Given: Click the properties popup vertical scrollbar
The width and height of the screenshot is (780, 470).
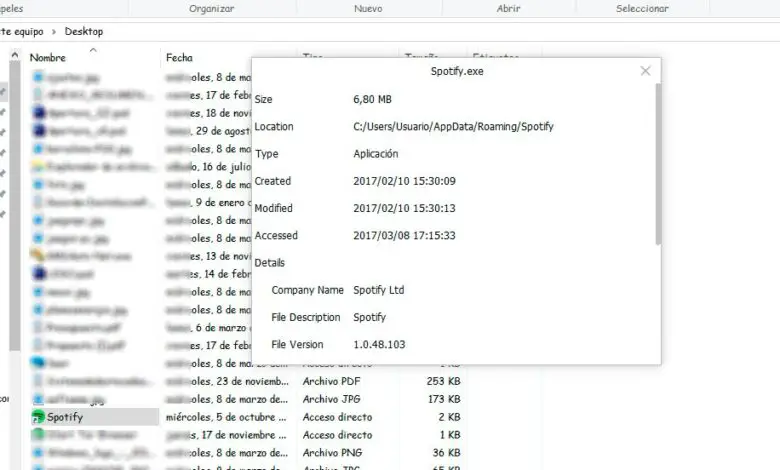Looking at the screenshot, I should (x=658, y=164).
